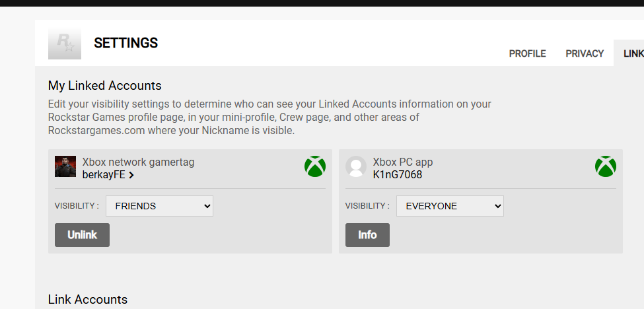Click the 'Xbox PC app' label
Viewport: 644px width, 309px height.
[402, 162]
